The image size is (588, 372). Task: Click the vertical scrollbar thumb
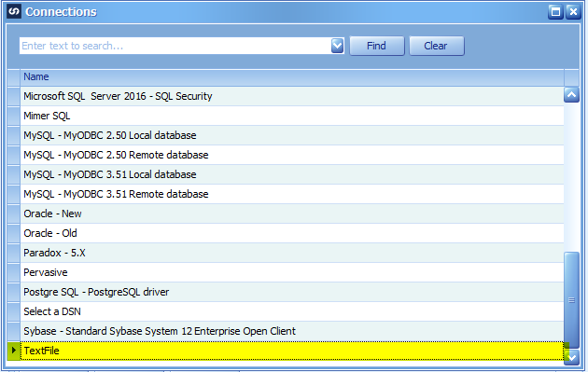[571, 300]
